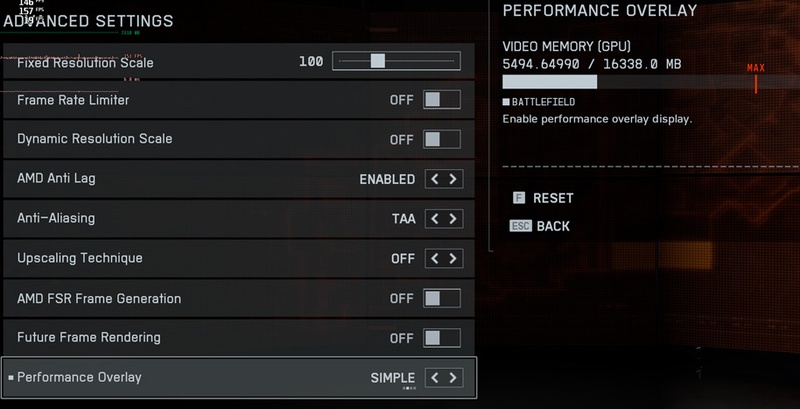
Task: Click right arrow for Anti-Aliasing
Action: point(453,218)
